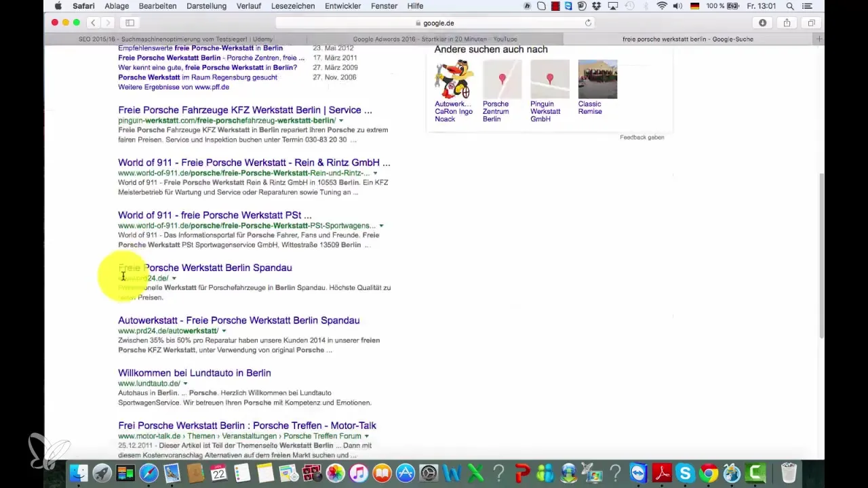Show the Safari sidebar

click(x=130, y=22)
